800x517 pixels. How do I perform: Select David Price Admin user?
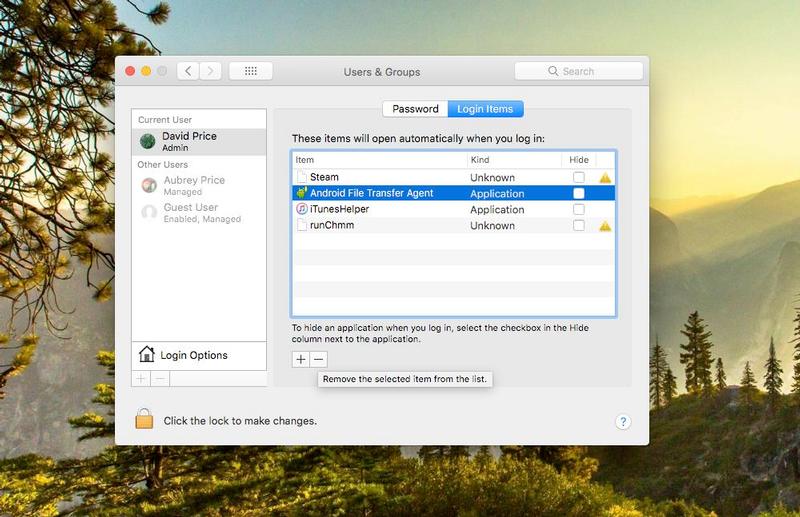tap(199, 141)
